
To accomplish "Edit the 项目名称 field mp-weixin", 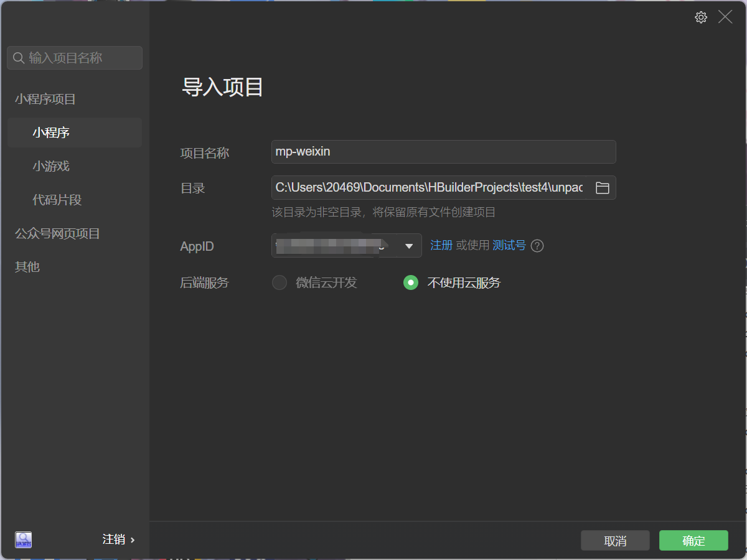I will pyautogui.click(x=444, y=152).
